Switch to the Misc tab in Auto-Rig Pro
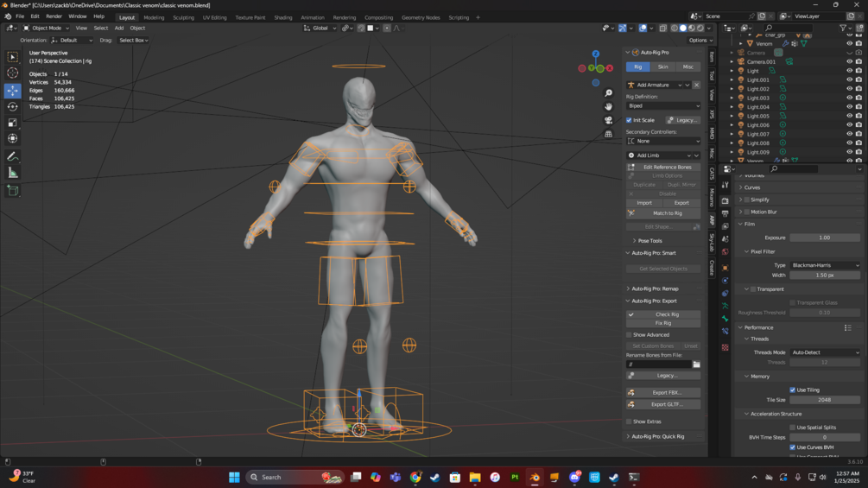Screen dimensions: 868x488 click(x=687, y=67)
